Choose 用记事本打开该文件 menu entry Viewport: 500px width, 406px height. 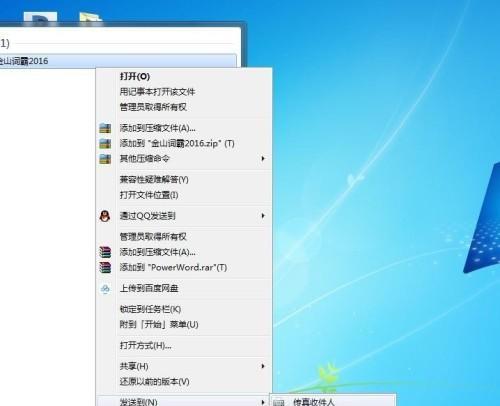coord(157,92)
